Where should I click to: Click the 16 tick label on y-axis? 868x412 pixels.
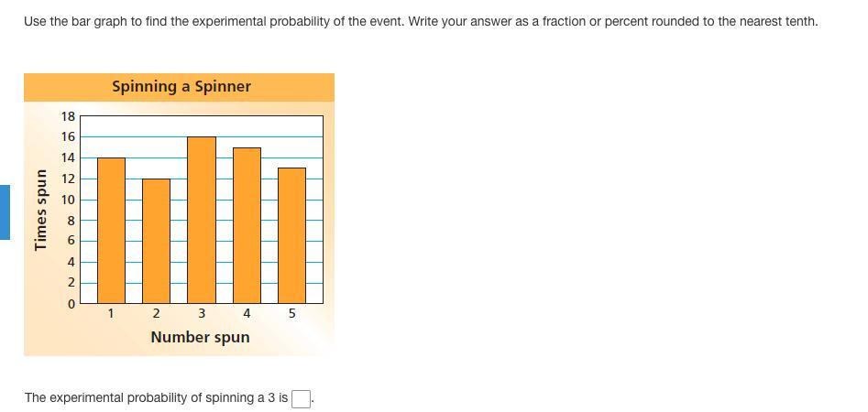coord(68,137)
